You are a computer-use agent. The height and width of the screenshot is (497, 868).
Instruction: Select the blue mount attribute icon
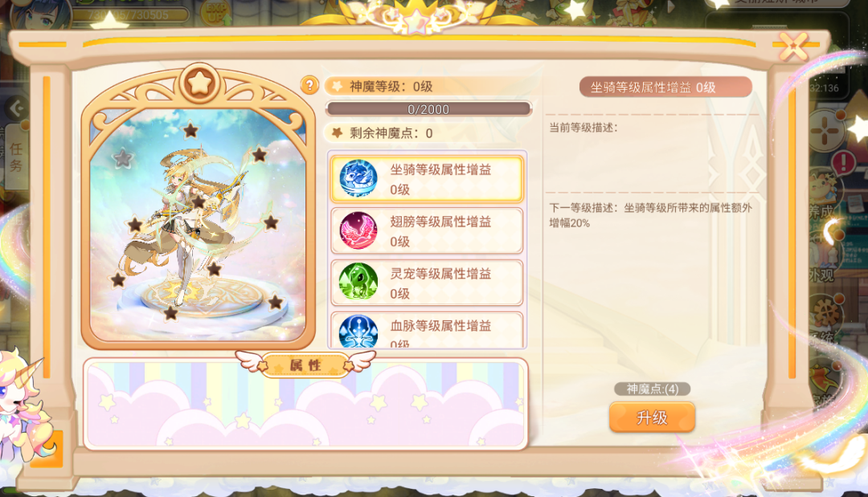coord(358,178)
